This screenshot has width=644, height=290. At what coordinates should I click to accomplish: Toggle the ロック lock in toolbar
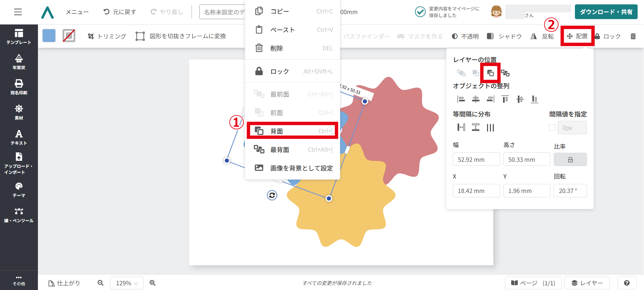point(608,36)
